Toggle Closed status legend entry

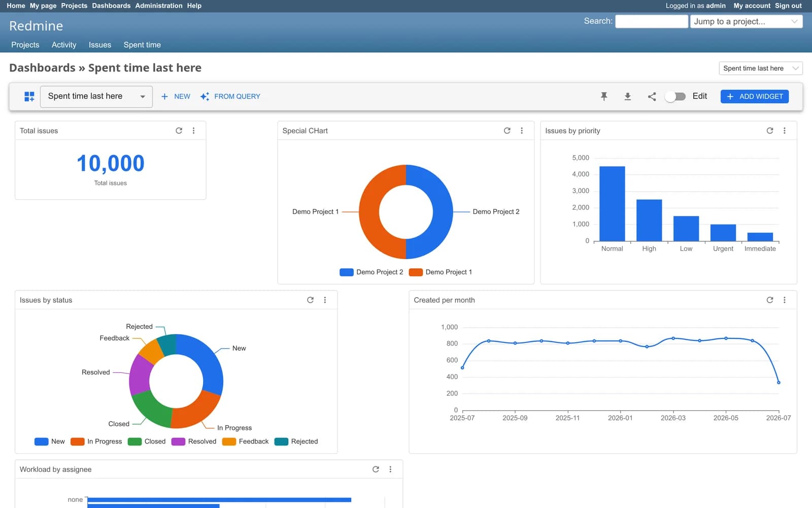click(147, 441)
